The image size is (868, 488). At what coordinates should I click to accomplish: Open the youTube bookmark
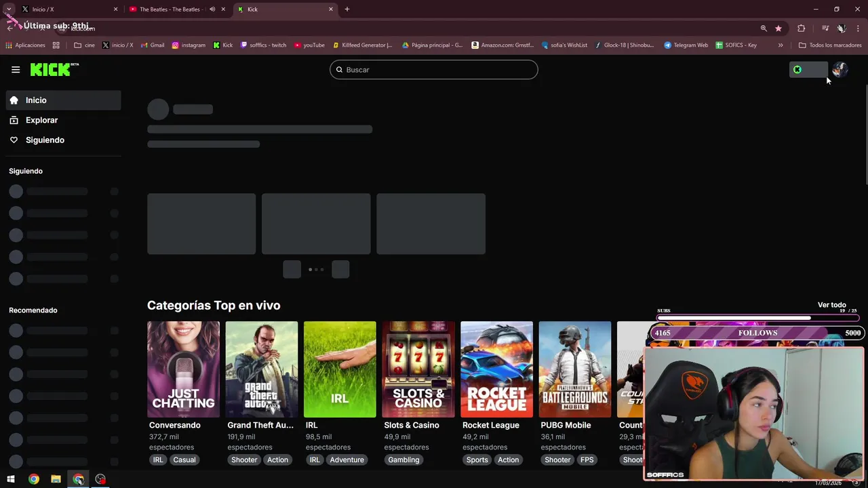point(309,45)
